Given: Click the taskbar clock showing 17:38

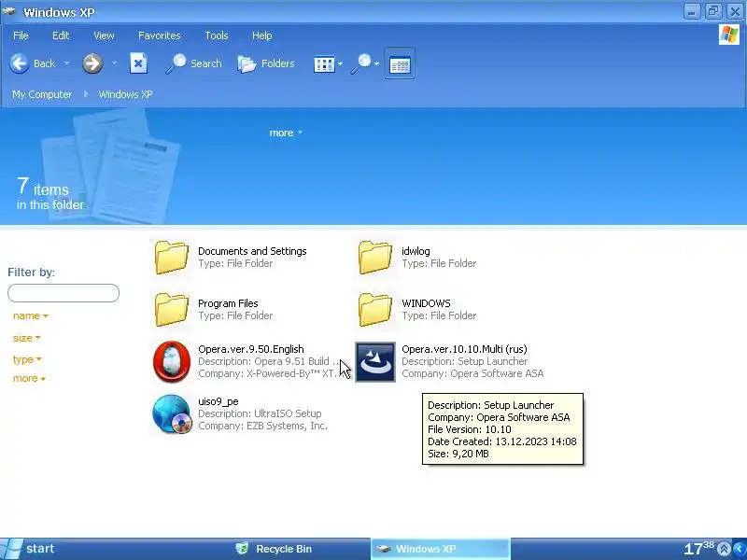Looking at the screenshot, I should pos(698,549).
